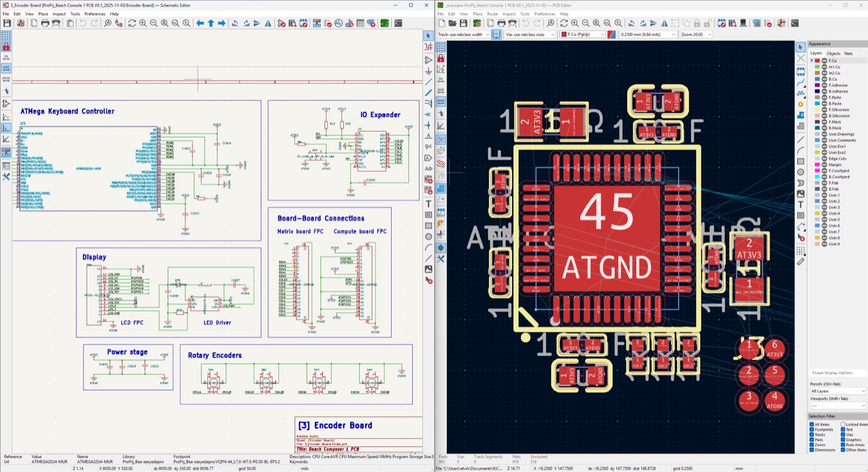
Task: Open Find tool in Schematic Editor
Action: click(107, 23)
